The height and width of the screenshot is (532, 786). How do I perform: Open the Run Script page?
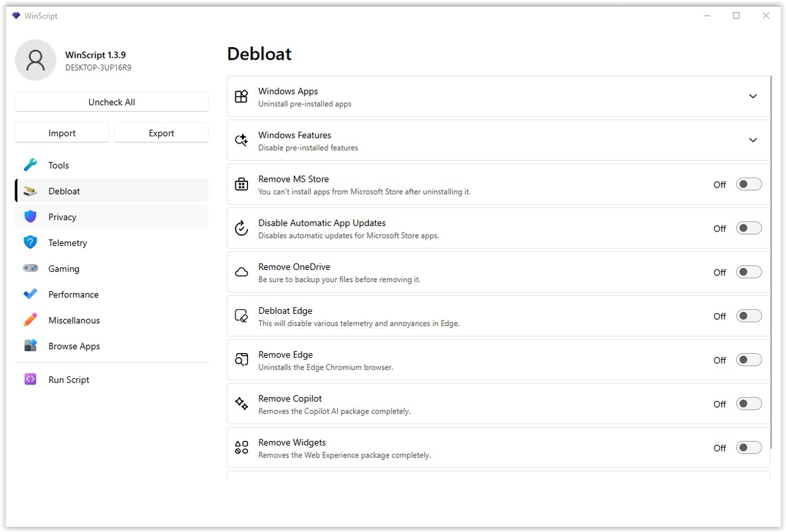click(112, 380)
